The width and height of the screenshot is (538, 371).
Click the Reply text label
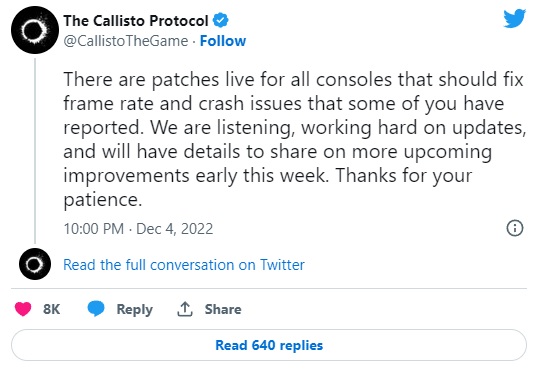click(134, 309)
